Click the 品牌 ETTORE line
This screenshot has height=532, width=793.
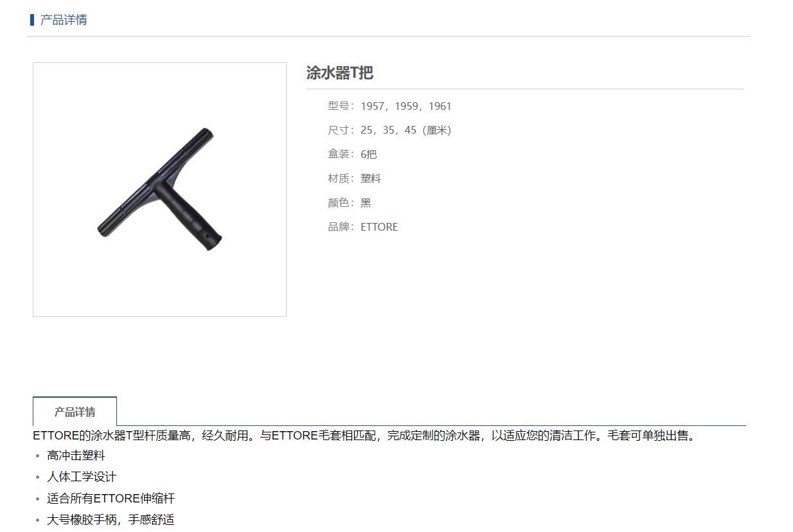(x=362, y=227)
